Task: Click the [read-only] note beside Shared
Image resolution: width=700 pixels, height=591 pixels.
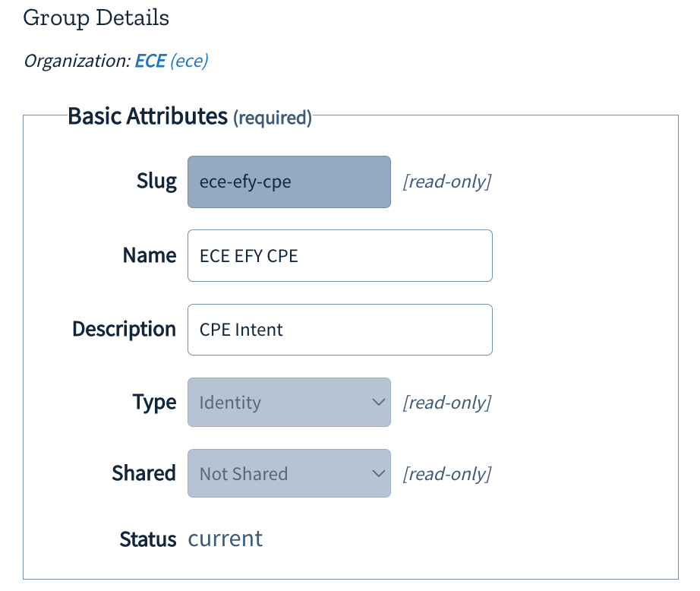Action: (446, 474)
